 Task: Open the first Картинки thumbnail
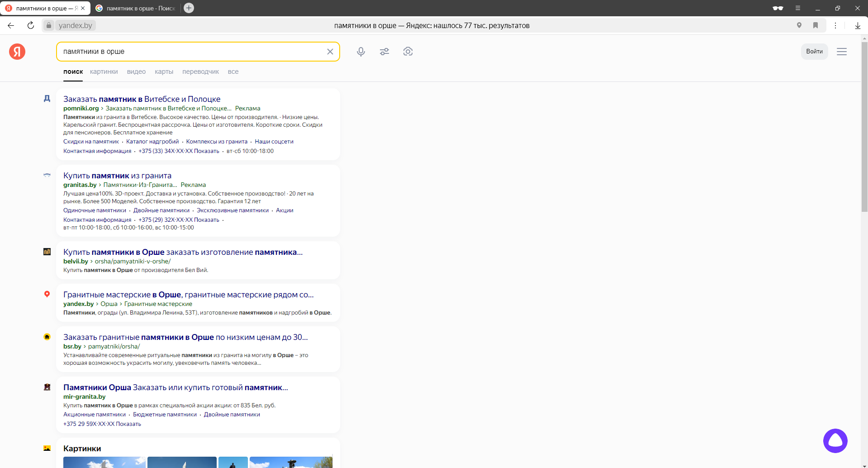pyautogui.click(x=104, y=462)
